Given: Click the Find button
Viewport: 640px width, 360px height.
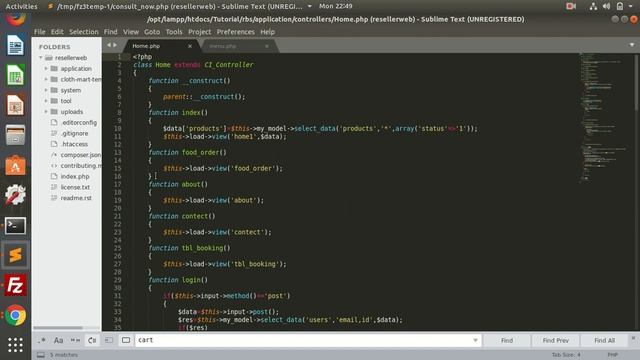Looking at the screenshot, I should (x=507, y=340).
